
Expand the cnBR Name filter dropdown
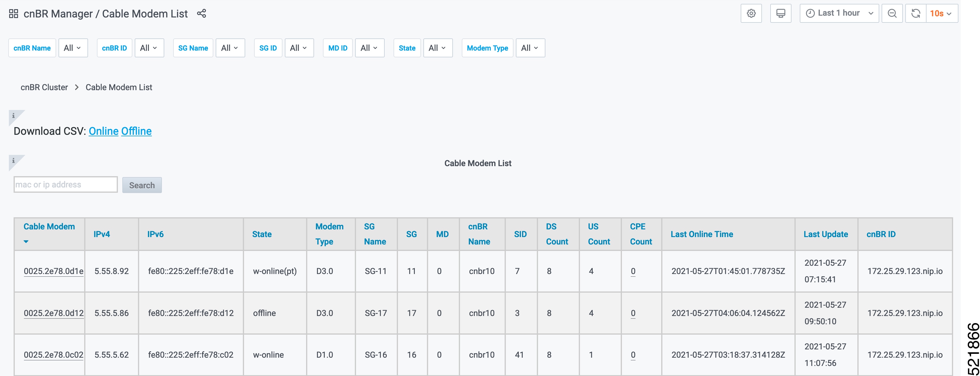pyautogui.click(x=73, y=48)
